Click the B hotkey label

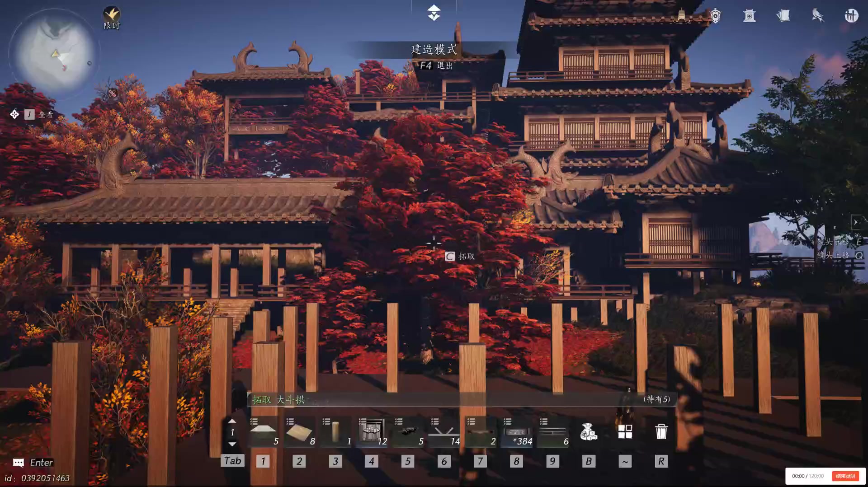589,461
